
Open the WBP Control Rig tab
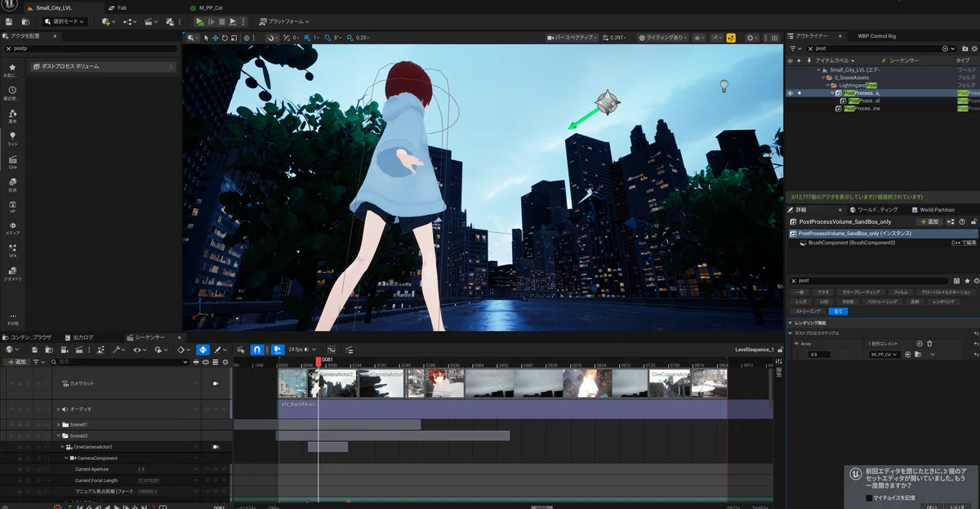pyautogui.click(x=876, y=36)
